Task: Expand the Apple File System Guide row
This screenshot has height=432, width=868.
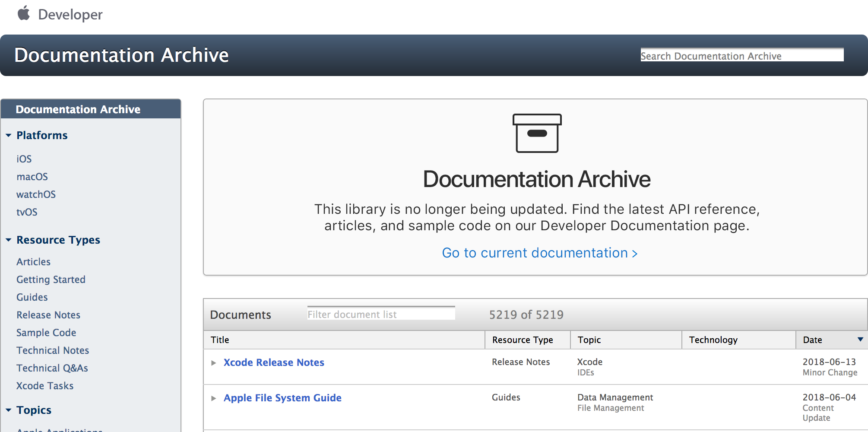Action: [x=213, y=398]
